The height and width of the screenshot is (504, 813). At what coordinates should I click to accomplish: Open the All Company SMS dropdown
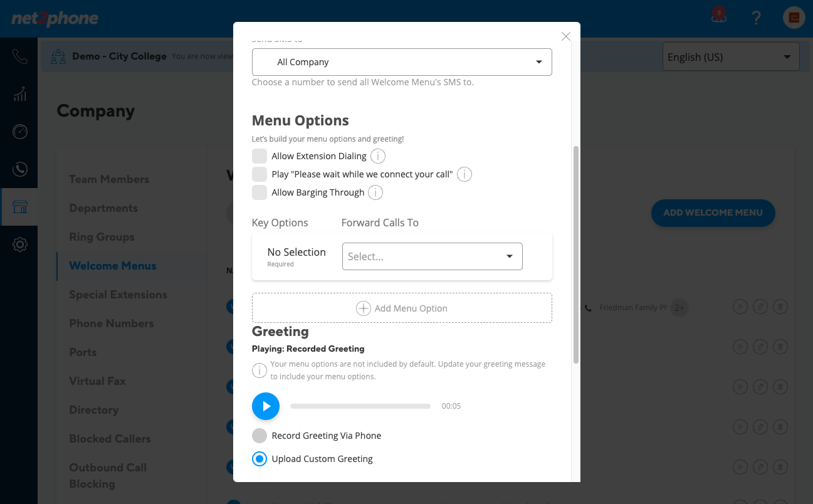pos(402,62)
